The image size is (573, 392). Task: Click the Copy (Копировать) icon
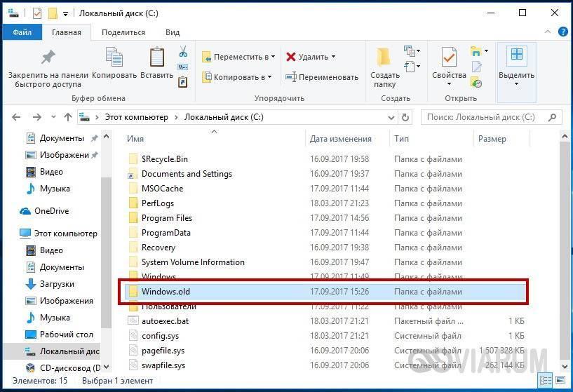[x=114, y=58]
